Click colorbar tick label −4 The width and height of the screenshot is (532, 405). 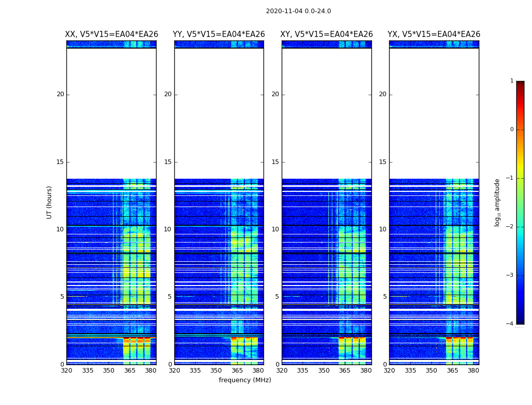(510, 323)
